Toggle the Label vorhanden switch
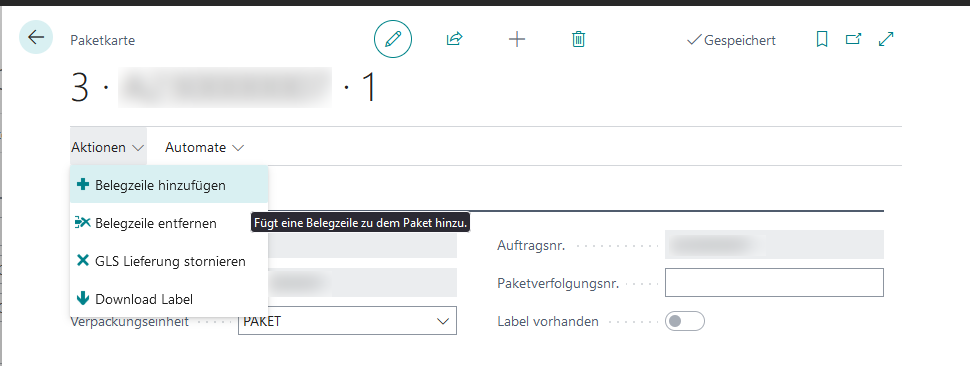This screenshot has width=970, height=366. point(685,321)
